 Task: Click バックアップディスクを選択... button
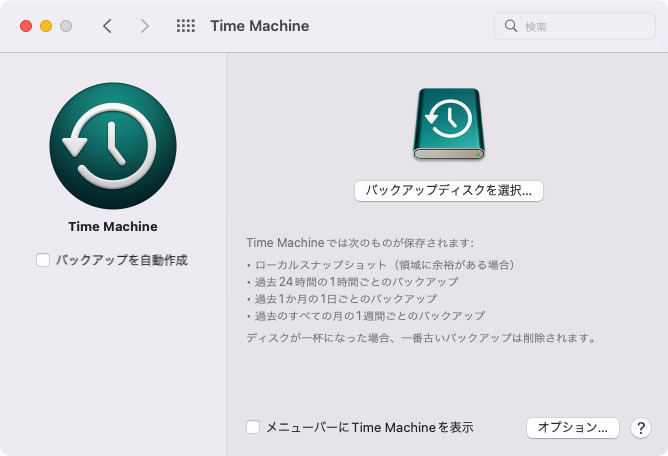pos(449,190)
